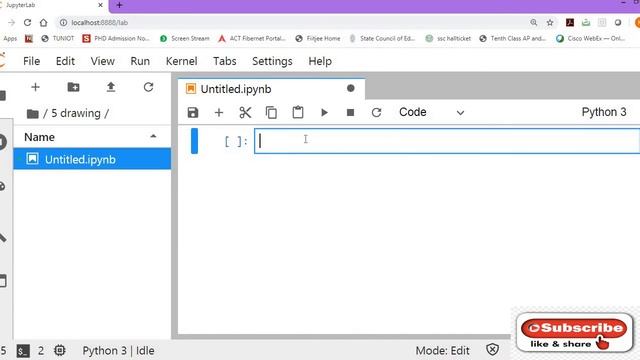Open the ssc hallticket bookmark
Image resolution: width=640 pixels, height=360 pixels.
point(448,38)
